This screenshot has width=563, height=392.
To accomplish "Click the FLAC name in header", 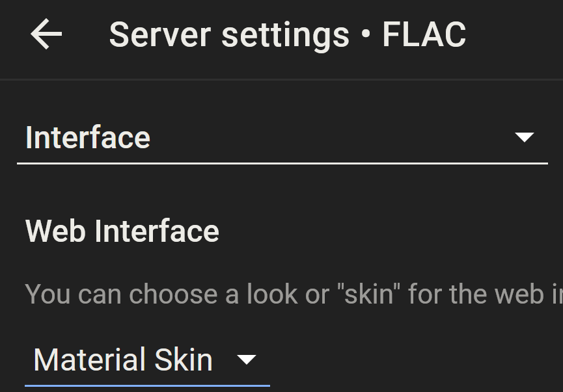I will pyautogui.click(x=424, y=34).
